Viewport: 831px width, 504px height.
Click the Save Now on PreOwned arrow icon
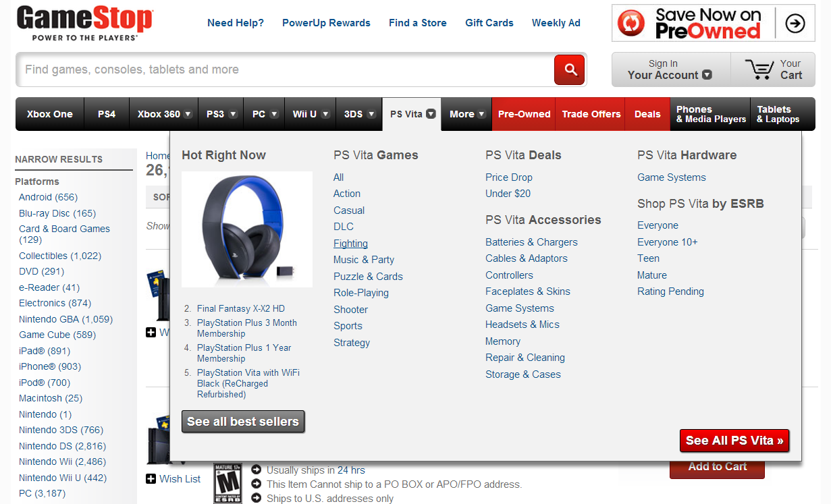[795, 24]
